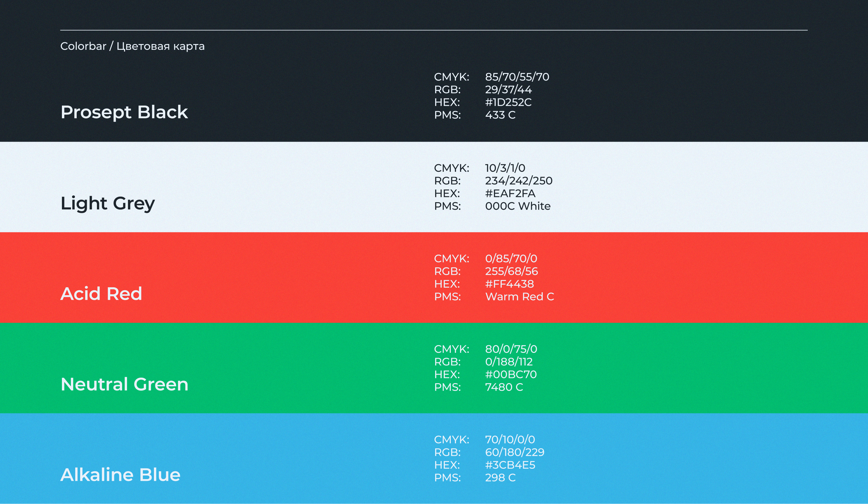Click the hex code #00BC70
Viewport: 868px width, 504px height.
click(x=510, y=375)
